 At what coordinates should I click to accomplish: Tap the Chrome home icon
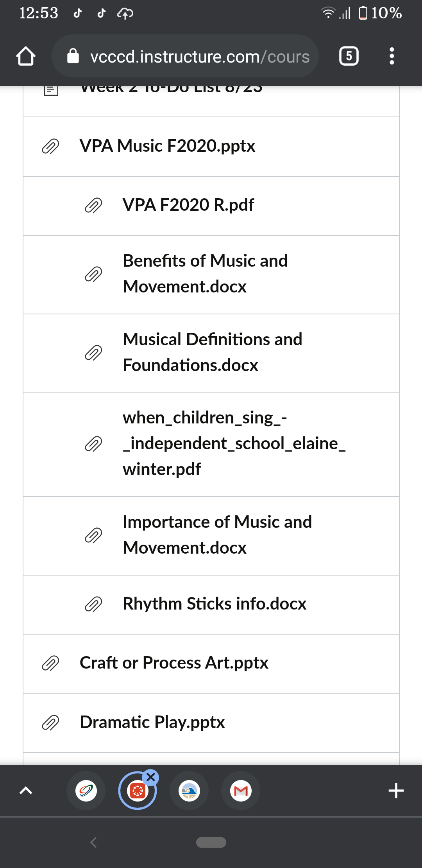coord(26,56)
